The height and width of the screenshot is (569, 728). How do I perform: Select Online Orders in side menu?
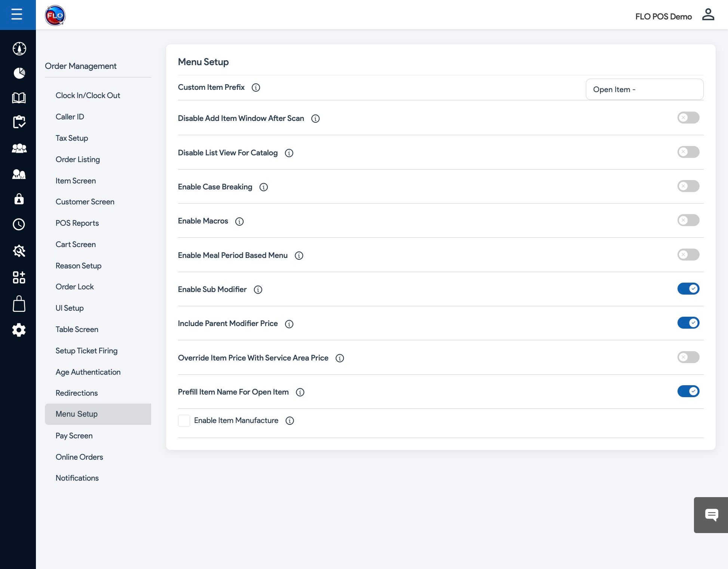tap(79, 457)
